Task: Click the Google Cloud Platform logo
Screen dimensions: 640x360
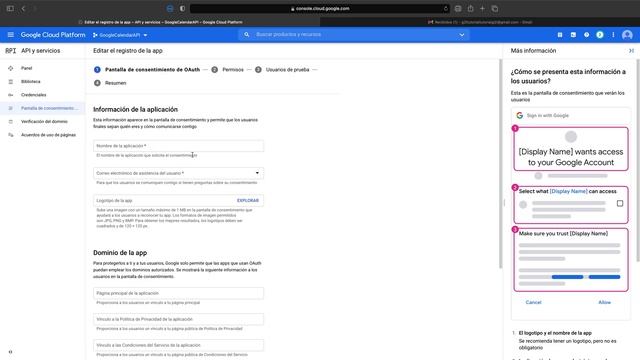Action: [53, 35]
